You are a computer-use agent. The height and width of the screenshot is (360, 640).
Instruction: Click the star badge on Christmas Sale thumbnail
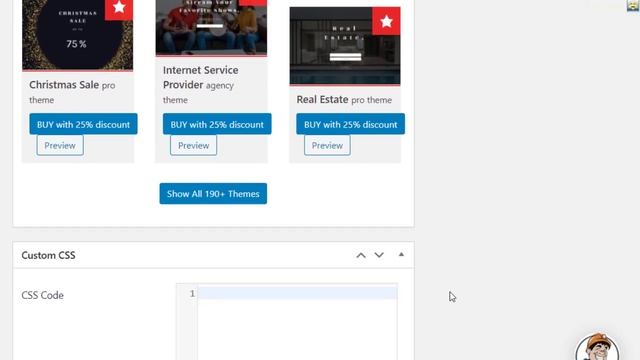tap(119, 9)
